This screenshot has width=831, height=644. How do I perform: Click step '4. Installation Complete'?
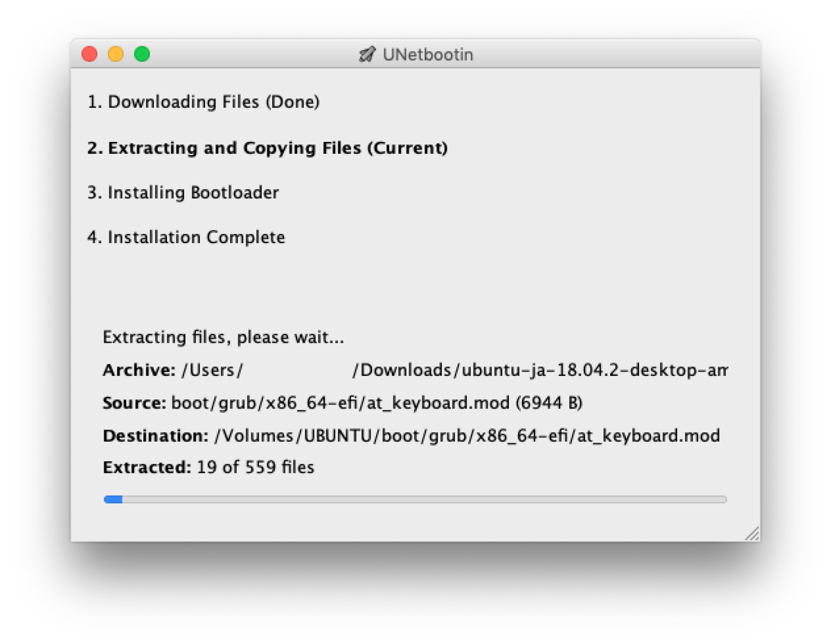(186, 238)
